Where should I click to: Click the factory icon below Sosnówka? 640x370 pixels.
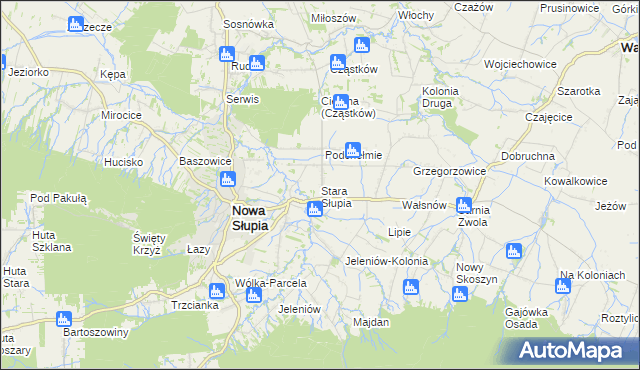pos(227,54)
